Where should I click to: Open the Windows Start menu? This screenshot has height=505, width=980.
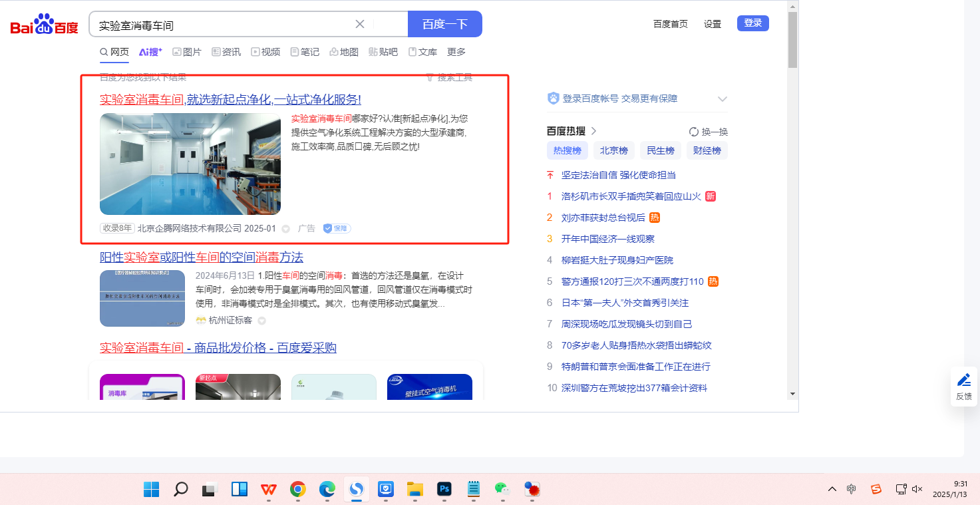pos(152,490)
